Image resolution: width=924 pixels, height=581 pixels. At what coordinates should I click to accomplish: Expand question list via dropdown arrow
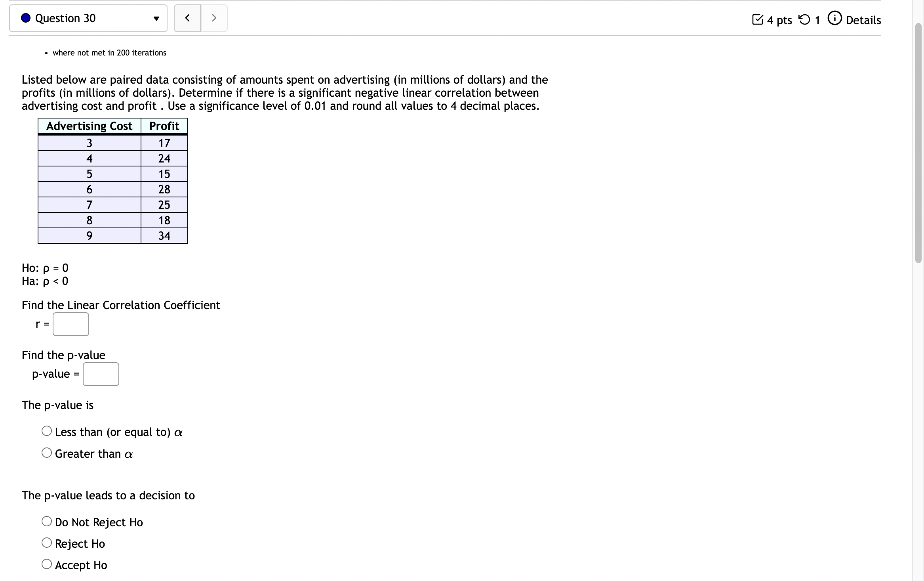[156, 19]
